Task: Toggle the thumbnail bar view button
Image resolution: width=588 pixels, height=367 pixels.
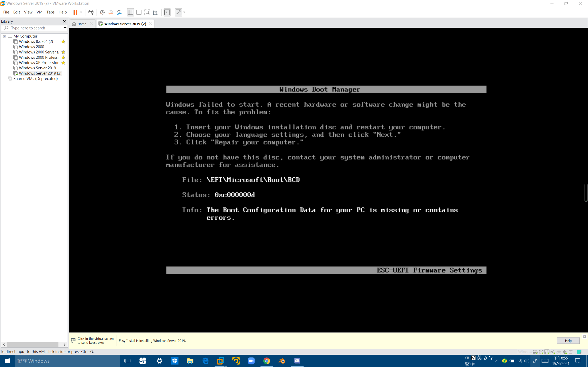Action: click(x=139, y=12)
